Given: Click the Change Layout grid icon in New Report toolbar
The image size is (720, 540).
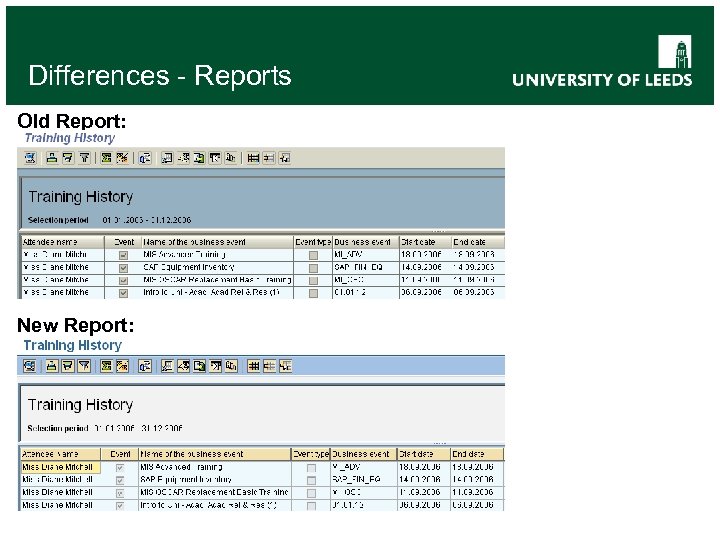Looking at the screenshot, I should pyautogui.click(x=253, y=366).
